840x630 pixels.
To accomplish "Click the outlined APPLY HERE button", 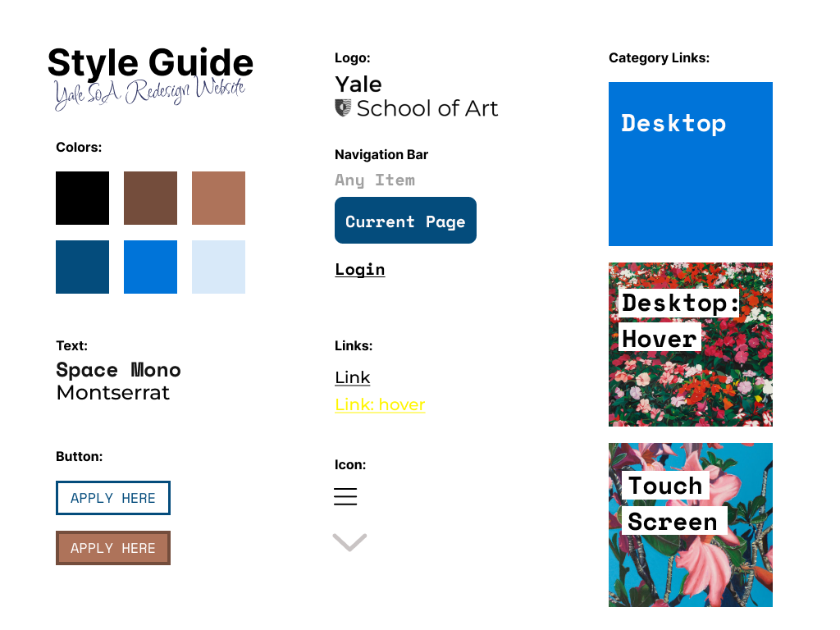I will point(113,498).
